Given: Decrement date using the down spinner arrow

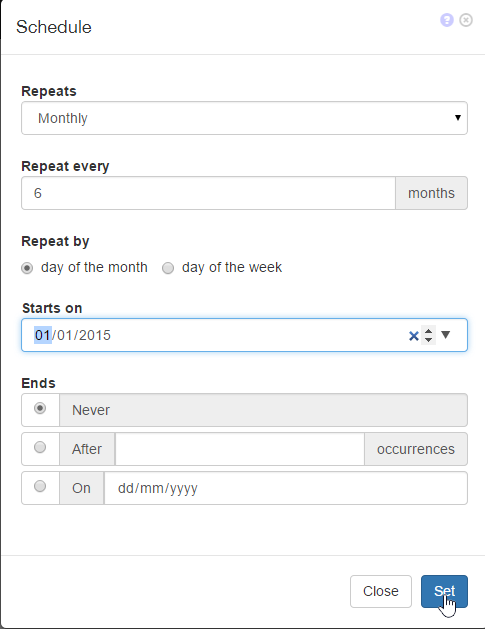Looking at the screenshot, I should click(428, 340).
